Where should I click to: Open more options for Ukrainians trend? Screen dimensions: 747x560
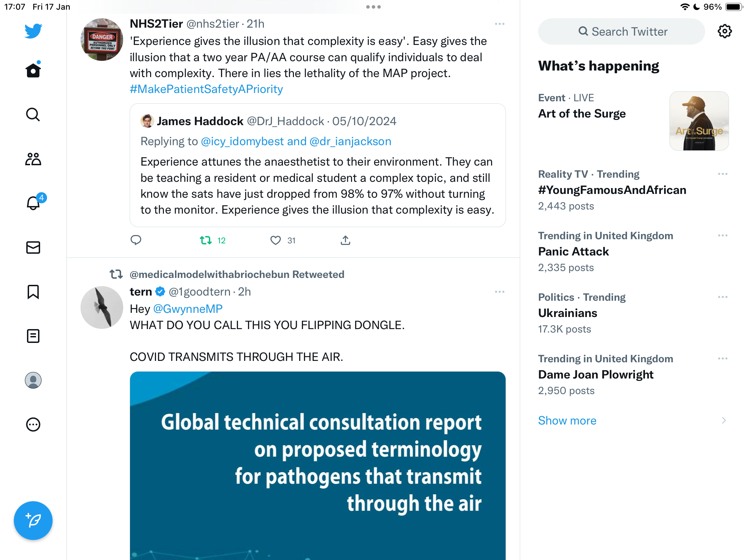click(722, 297)
